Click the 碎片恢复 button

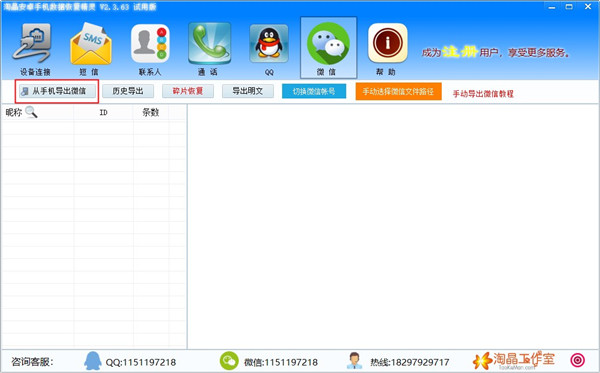coord(188,91)
